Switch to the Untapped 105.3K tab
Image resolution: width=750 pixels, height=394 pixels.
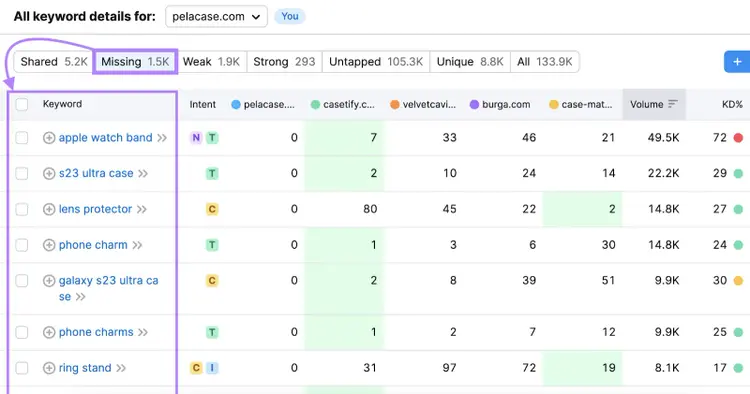(x=376, y=62)
